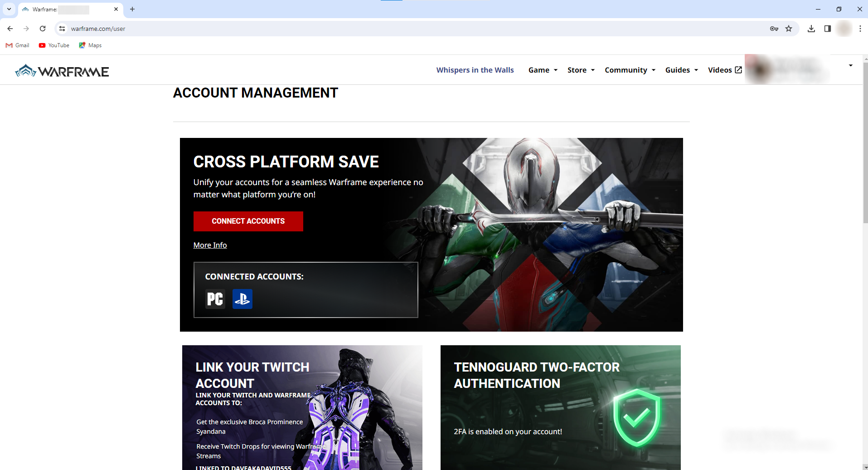Click the PC connected account icon

[215, 299]
